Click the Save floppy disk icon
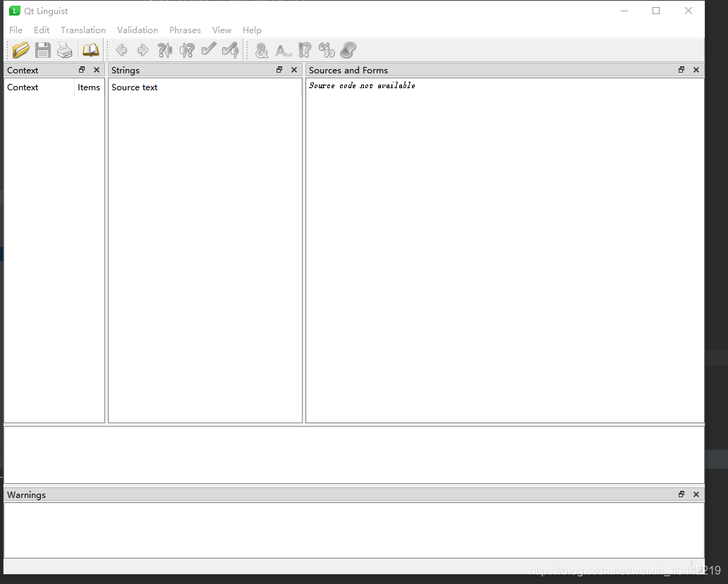728x584 pixels. [43, 50]
